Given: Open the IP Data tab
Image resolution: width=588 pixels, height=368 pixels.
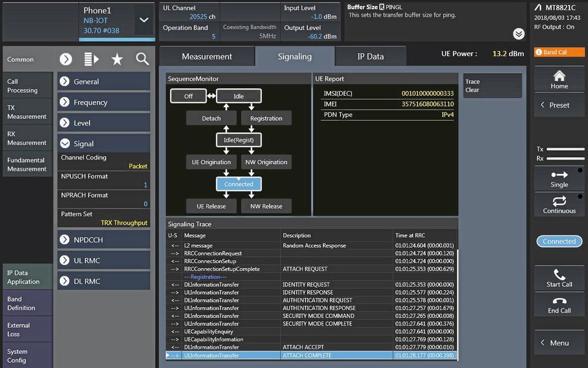Looking at the screenshot, I should [370, 57].
